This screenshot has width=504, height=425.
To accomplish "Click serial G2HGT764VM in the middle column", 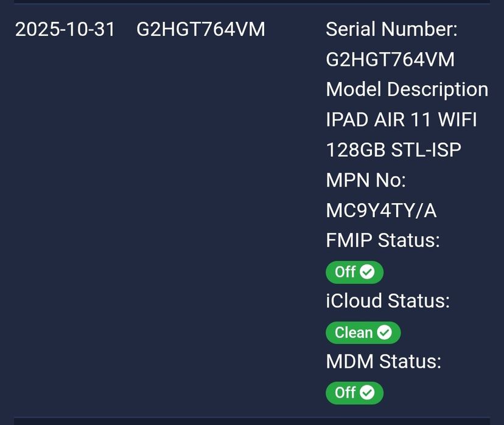I will pos(201,29).
